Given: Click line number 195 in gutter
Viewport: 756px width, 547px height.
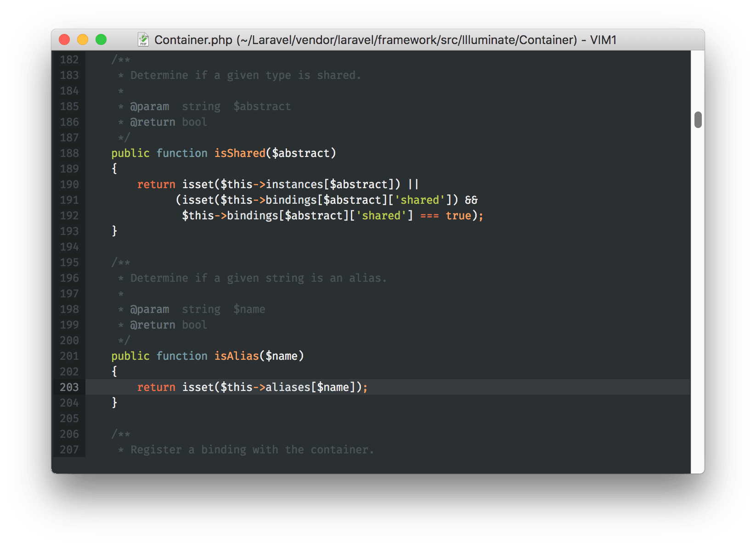Looking at the screenshot, I should pyautogui.click(x=69, y=262).
